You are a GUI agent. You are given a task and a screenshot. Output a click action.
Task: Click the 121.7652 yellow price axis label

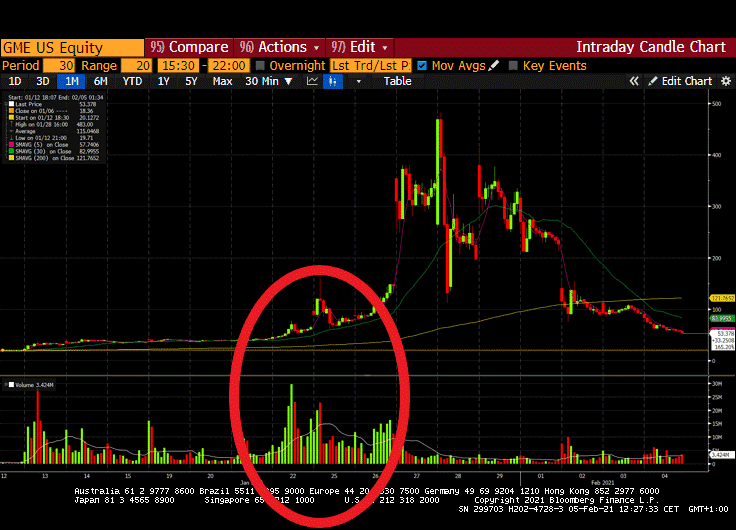(722, 299)
